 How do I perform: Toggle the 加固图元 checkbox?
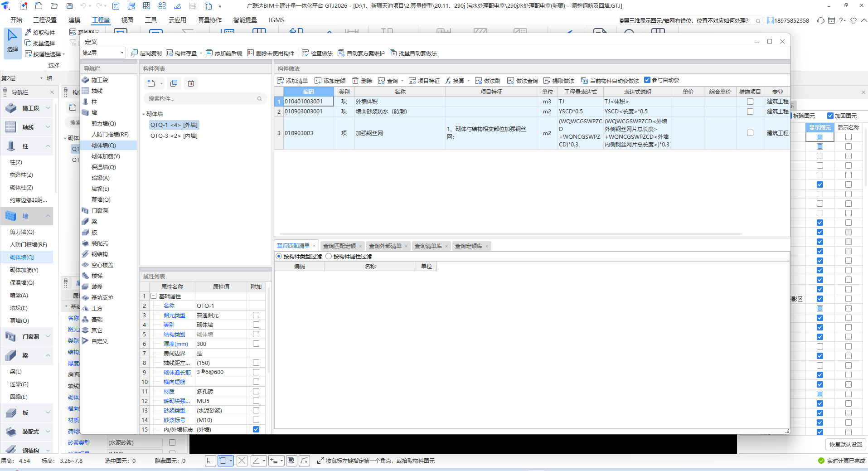click(830, 116)
